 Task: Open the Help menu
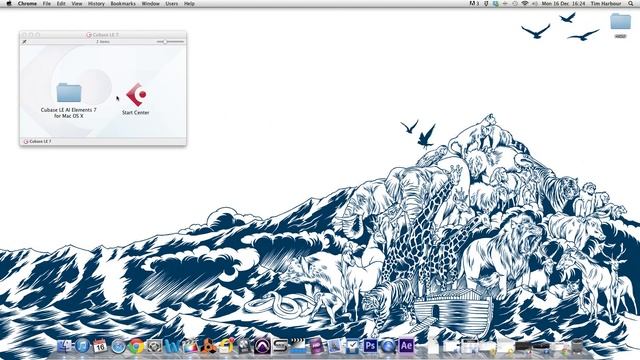(189, 3)
